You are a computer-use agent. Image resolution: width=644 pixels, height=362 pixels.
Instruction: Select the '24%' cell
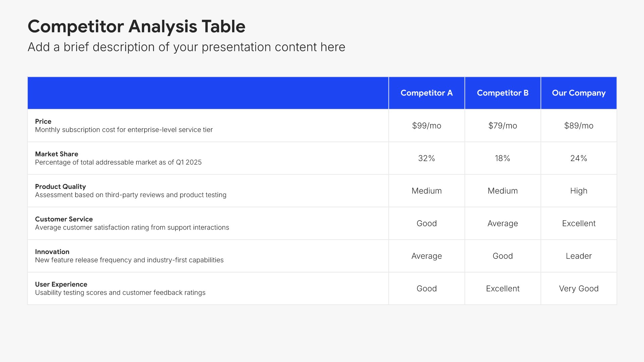pos(579,158)
